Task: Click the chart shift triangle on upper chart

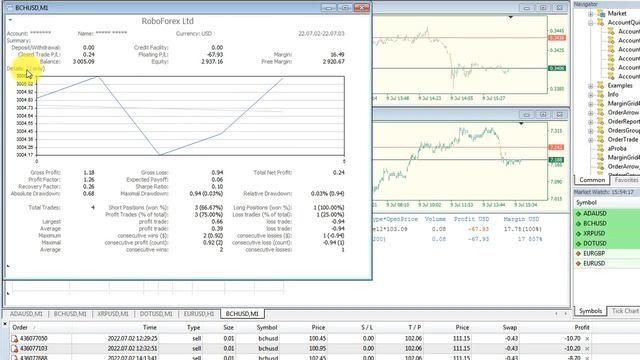Action: pos(511,17)
